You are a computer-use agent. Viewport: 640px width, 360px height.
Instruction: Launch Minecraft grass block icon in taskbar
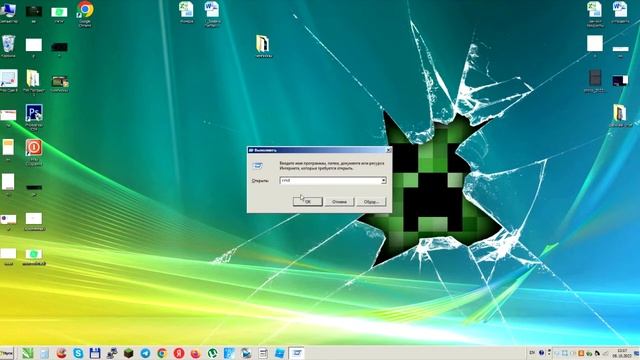(129, 353)
